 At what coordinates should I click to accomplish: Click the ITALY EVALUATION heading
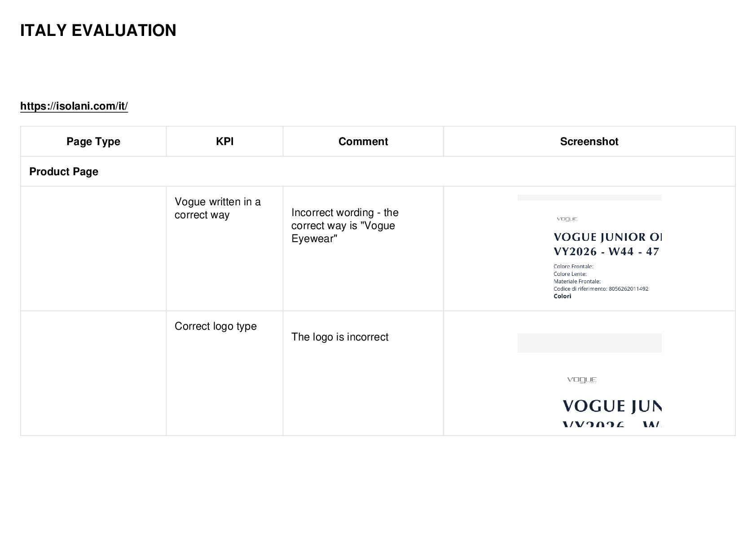98,31
